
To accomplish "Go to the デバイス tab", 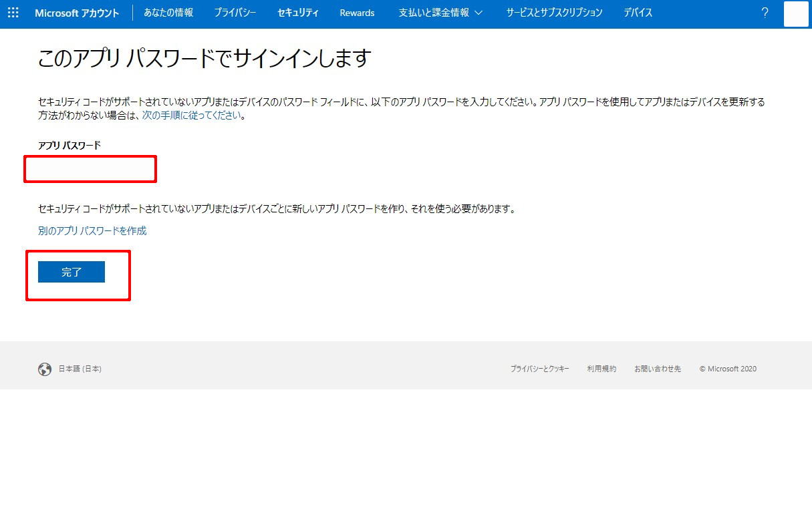I will [638, 13].
